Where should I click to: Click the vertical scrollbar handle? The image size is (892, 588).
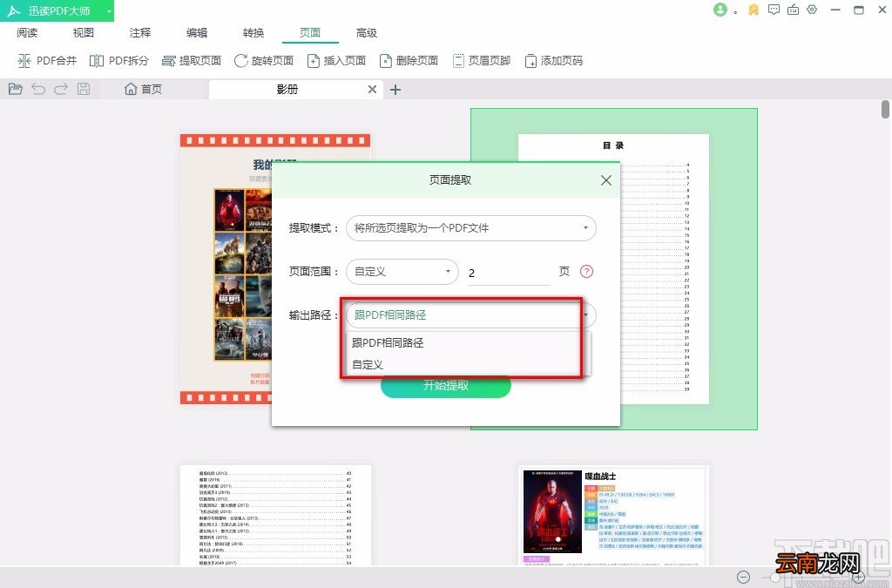click(x=885, y=109)
